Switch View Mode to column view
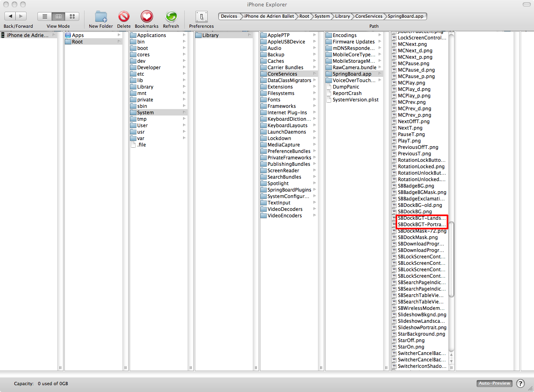 (58, 17)
